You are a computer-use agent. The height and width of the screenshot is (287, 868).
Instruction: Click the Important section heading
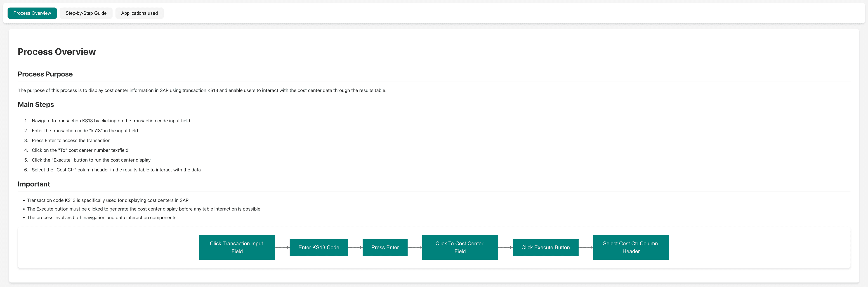(34, 184)
